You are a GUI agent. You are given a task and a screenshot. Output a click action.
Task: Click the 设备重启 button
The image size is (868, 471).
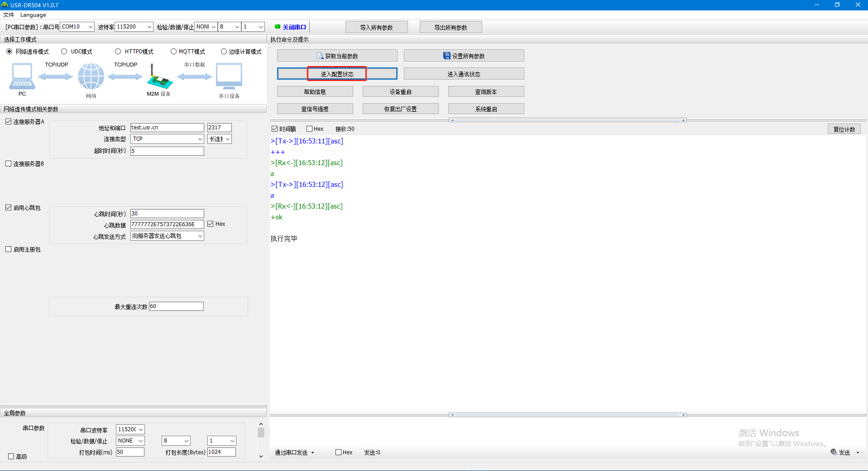[400, 92]
